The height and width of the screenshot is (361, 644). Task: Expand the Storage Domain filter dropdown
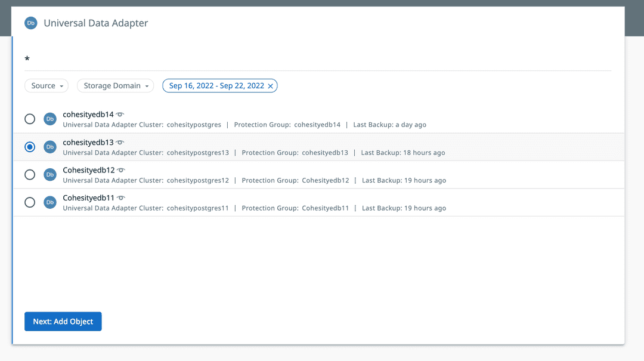point(115,86)
